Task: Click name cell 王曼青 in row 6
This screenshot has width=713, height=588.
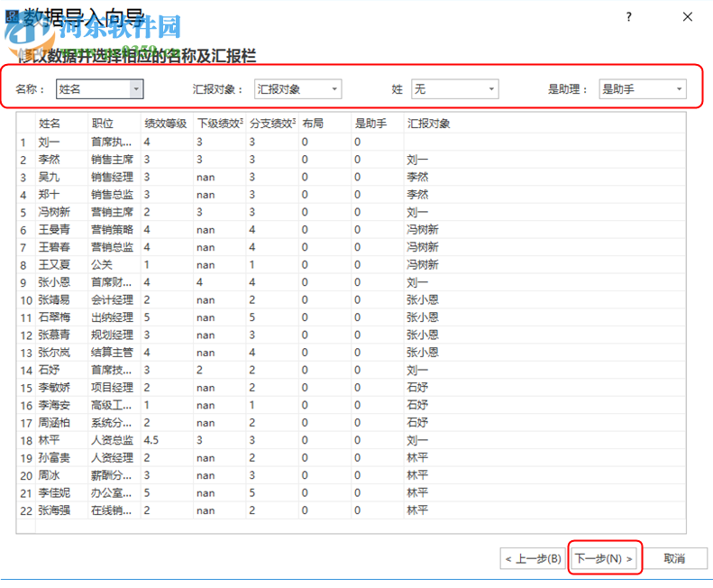Action: [61, 230]
